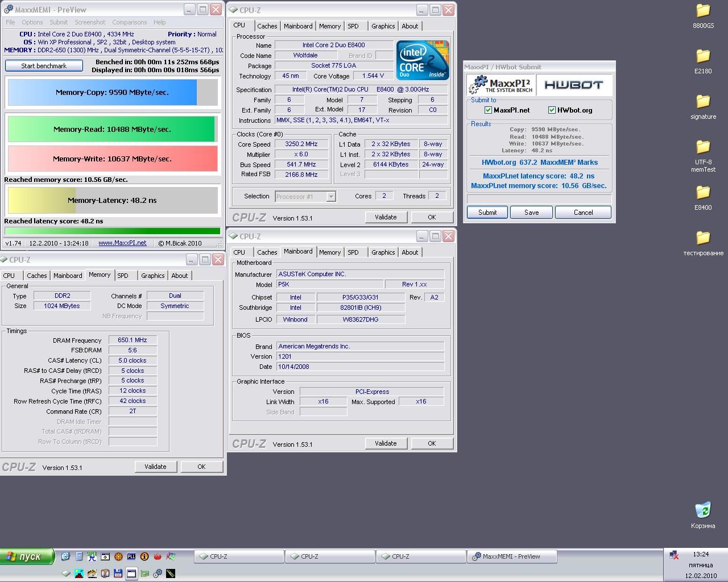Click the Intel Core 2 Duo logo
Image resolution: width=728 pixels, height=582 pixels.
pyautogui.click(x=423, y=60)
